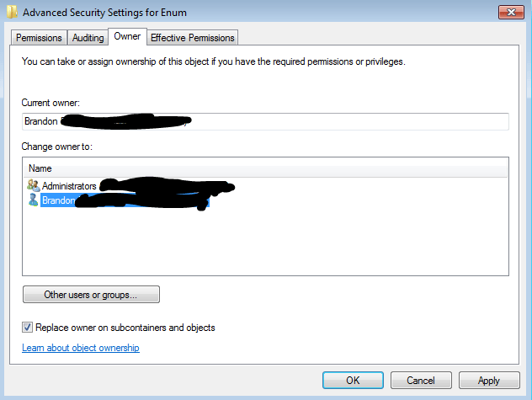The width and height of the screenshot is (532, 400).
Task: Select the Owner tab
Action: (127, 36)
